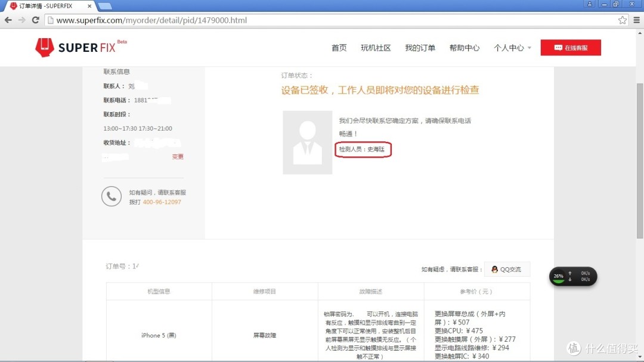Open Chrome hamburger menu
This screenshot has height=362, width=644.
637,20
